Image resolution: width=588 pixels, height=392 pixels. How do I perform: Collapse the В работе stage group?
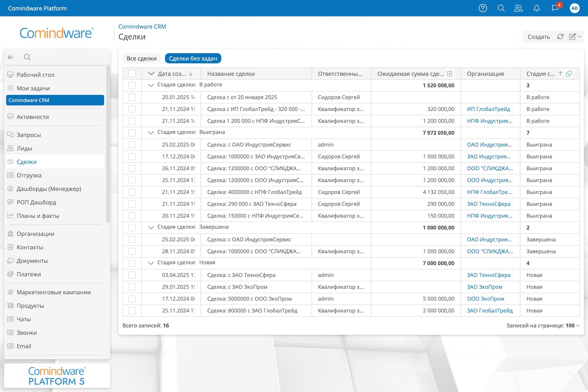click(151, 85)
